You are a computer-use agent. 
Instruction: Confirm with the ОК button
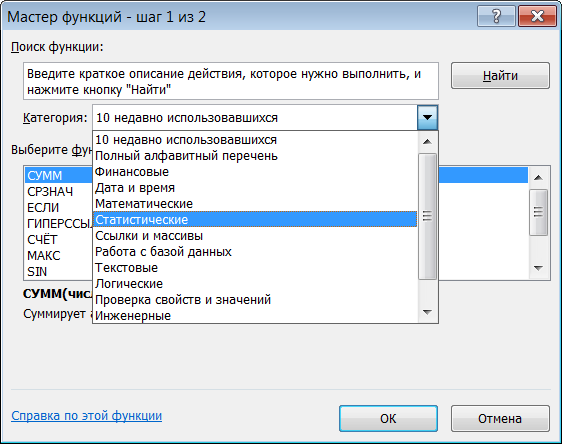[388, 419]
